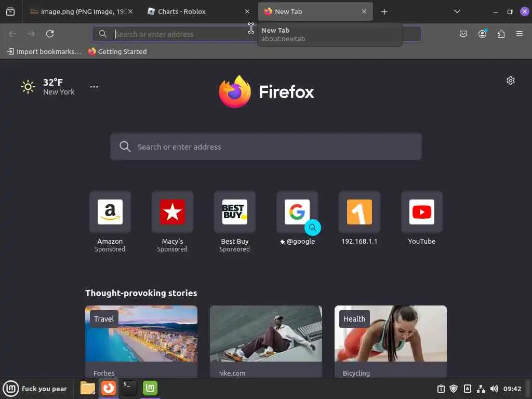Click the green Mint taskbar app icon

click(150, 388)
